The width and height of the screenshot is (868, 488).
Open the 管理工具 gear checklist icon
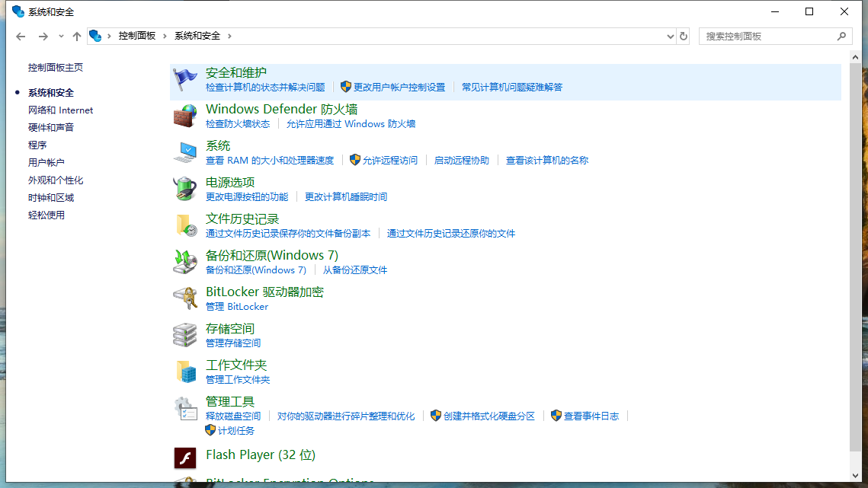click(185, 409)
